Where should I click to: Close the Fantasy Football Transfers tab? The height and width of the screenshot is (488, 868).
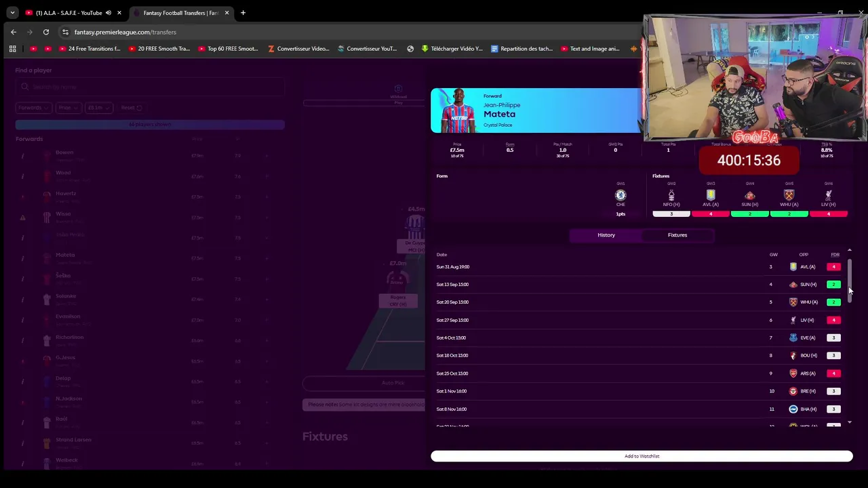226,13
